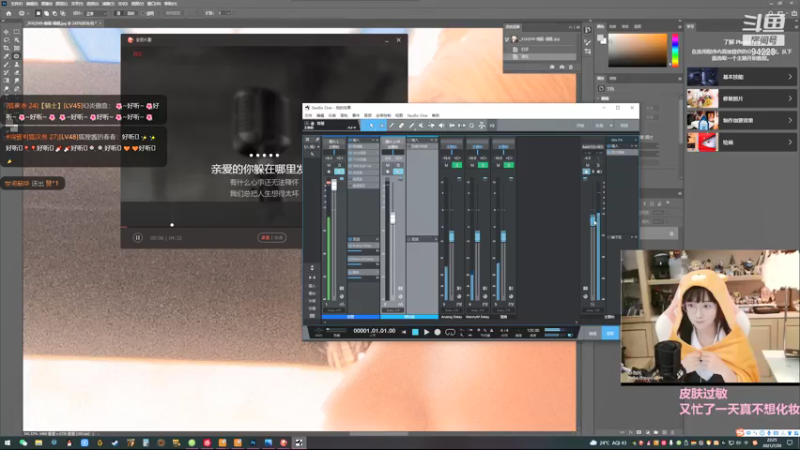Toggle input monitor on first mixer channel
800x450 pixels.
tap(339, 172)
